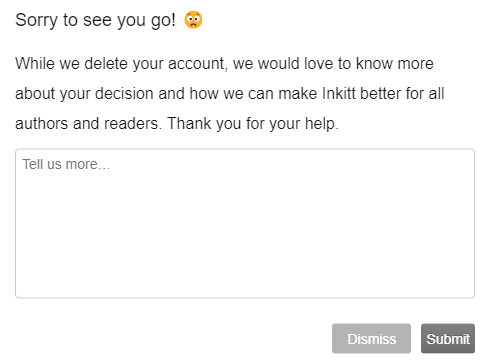Click the 'Sorry to see you go!' heading

[x=95, y=20]
